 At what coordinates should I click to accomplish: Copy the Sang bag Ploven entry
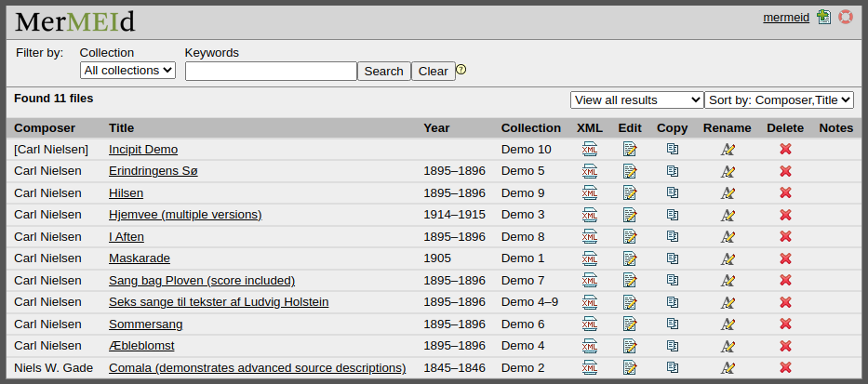[x=672, y=281]
